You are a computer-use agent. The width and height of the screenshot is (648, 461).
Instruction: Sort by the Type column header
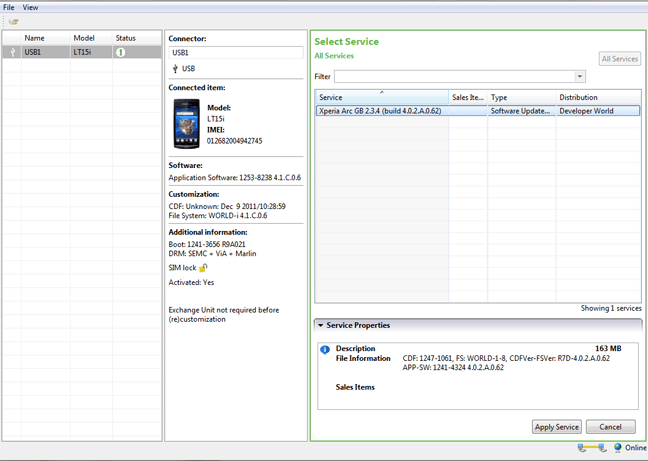point(522,97)
